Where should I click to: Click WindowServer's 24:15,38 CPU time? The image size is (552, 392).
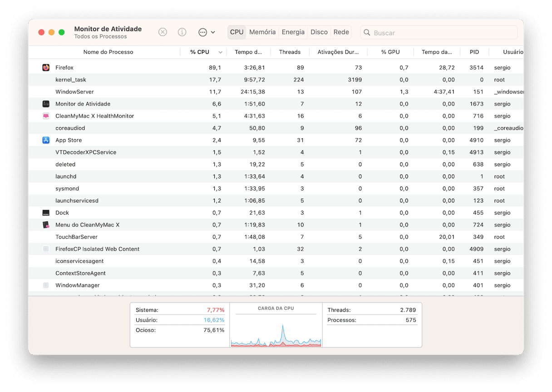click(252, 92)
